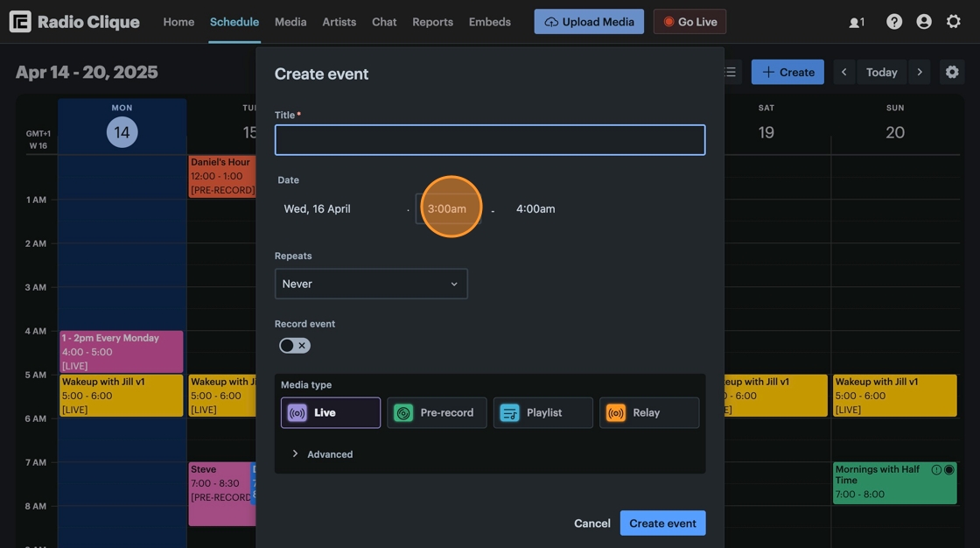Image resolution: width=980 pixels, height=548 pixels.
Task: Open the user account profile icon
Action: [x=924, y=22]
